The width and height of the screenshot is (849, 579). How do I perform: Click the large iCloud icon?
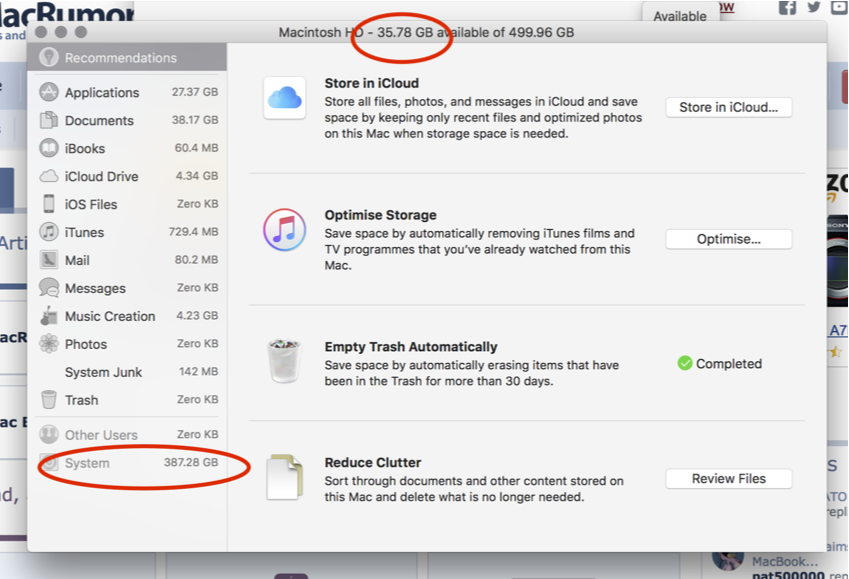pos(285,98)
